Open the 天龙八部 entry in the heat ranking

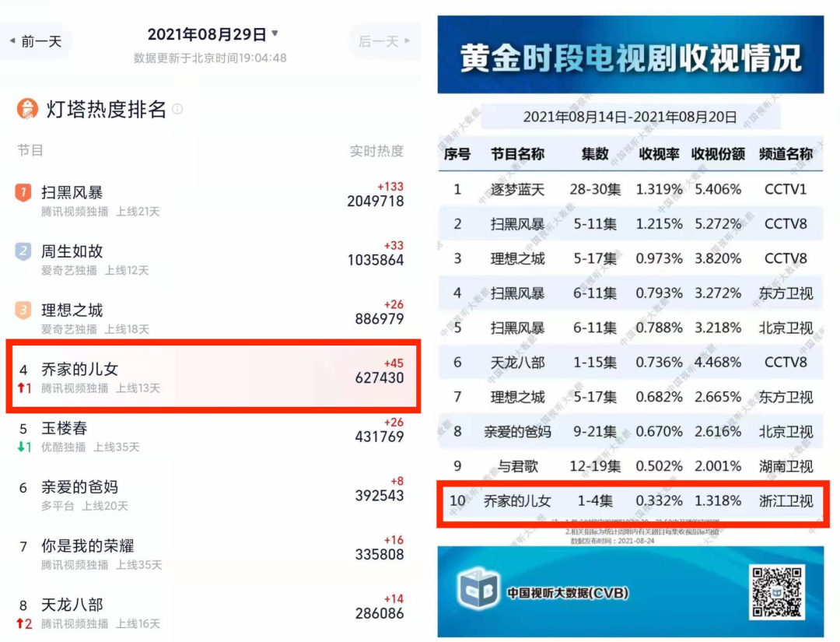point(210,612)
